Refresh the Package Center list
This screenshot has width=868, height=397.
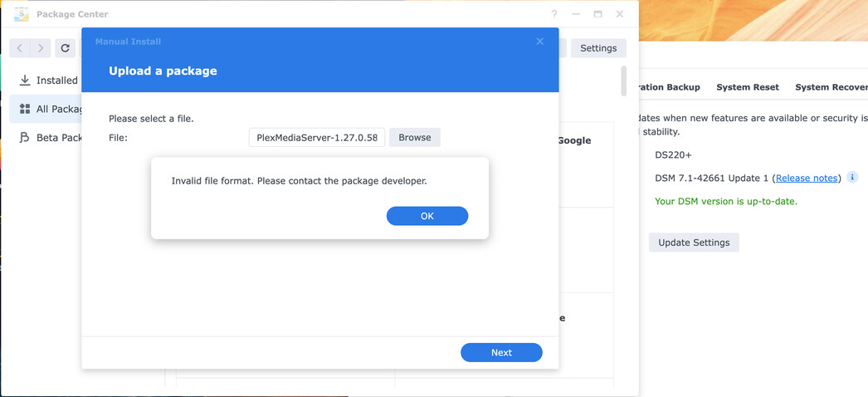pos(65,48)
